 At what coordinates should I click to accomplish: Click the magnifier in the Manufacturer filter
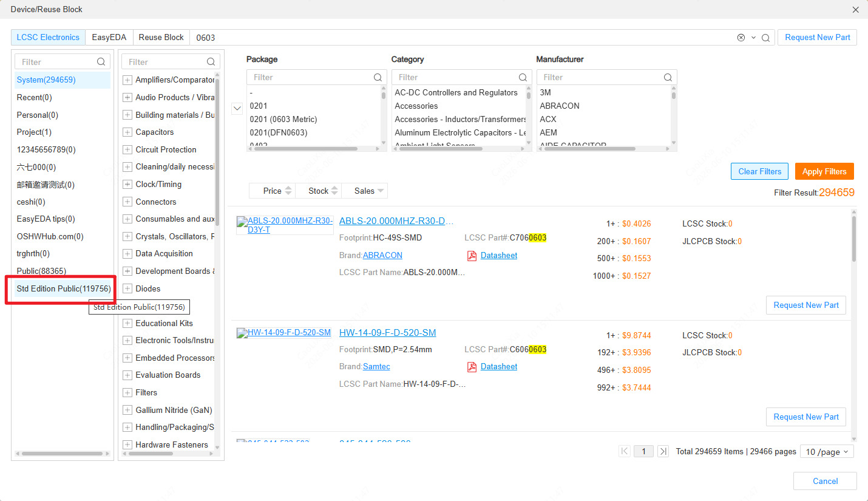pos(668,77)
